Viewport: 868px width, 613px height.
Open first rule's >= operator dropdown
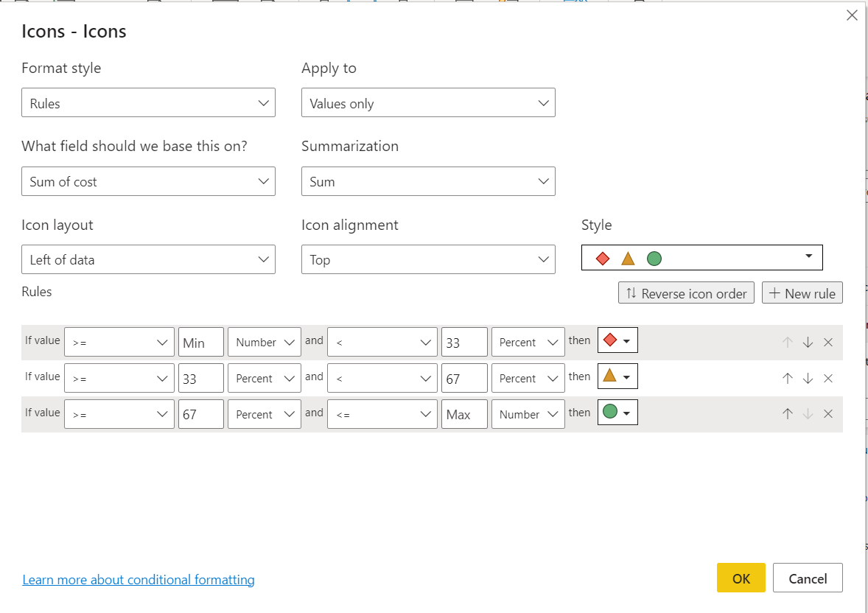119,342
